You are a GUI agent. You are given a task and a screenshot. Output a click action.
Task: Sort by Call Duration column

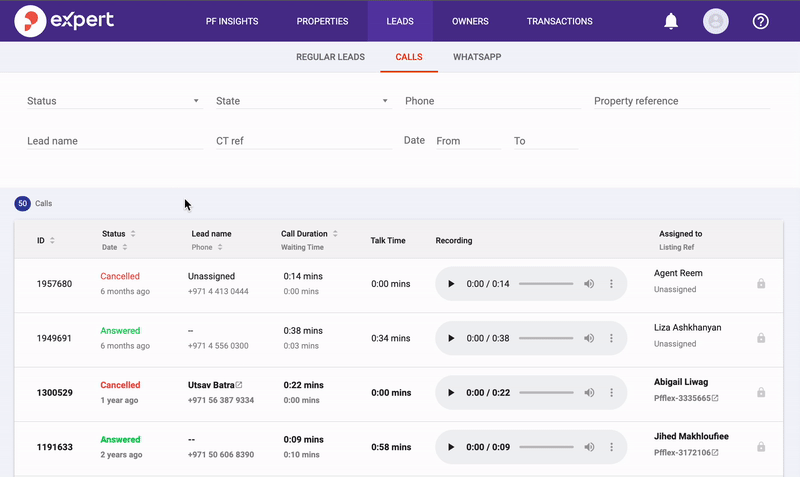coord(335,234)
